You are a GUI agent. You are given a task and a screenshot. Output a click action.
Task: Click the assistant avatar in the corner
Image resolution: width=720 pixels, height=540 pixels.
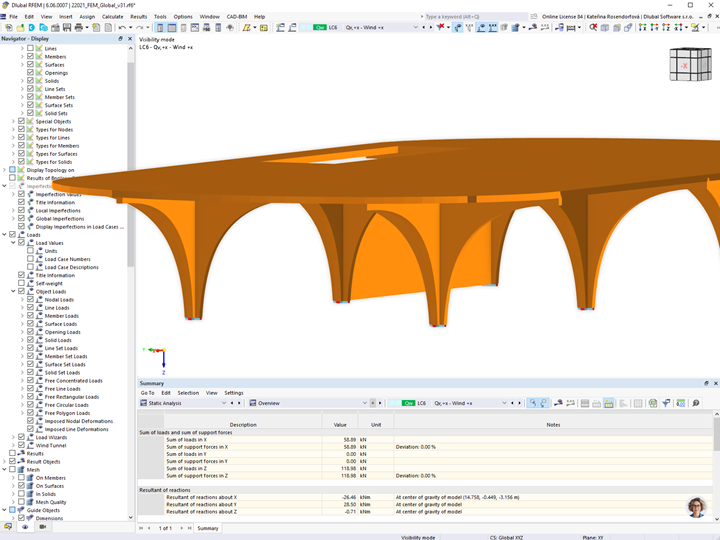tap(696, 507)
